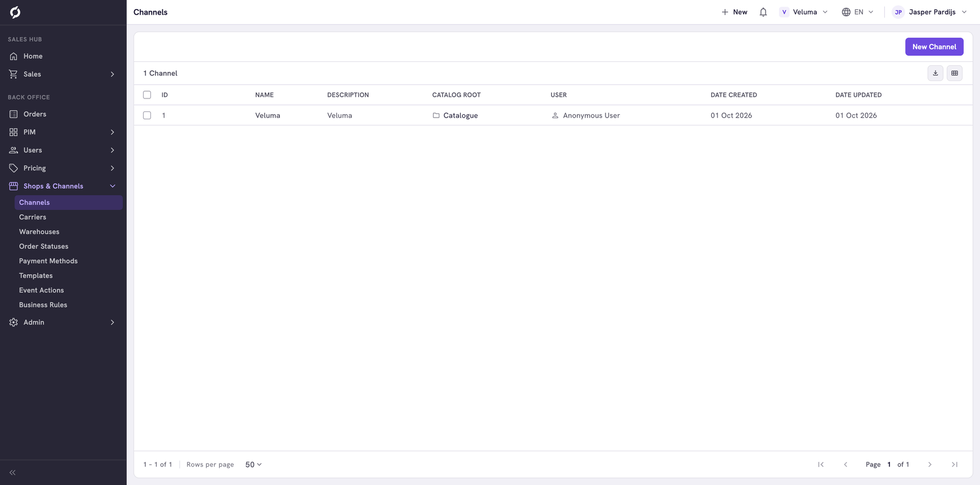Download the channel list export icon
The width and height of the screenshot is (980, 485).
(x=936, y=73)
